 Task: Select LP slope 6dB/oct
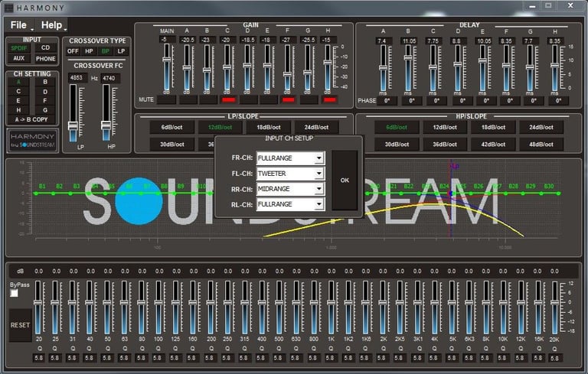171,128
